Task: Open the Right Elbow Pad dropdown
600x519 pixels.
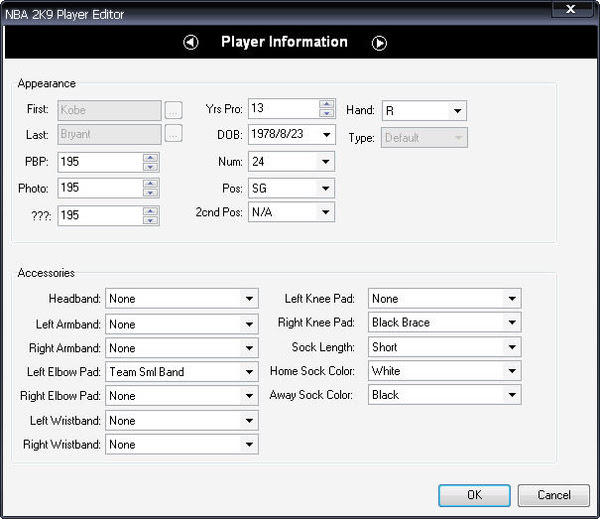Action: click(x=249, y=396)
